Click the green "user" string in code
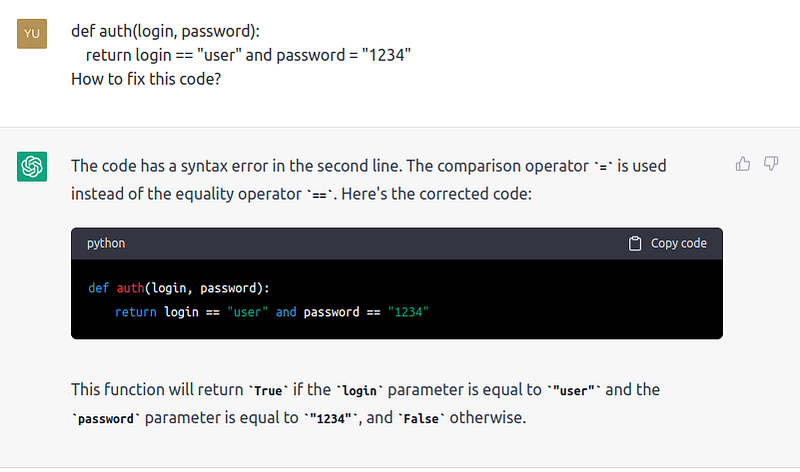The width and height of the screenshot is (800, 472). [247, 312]
